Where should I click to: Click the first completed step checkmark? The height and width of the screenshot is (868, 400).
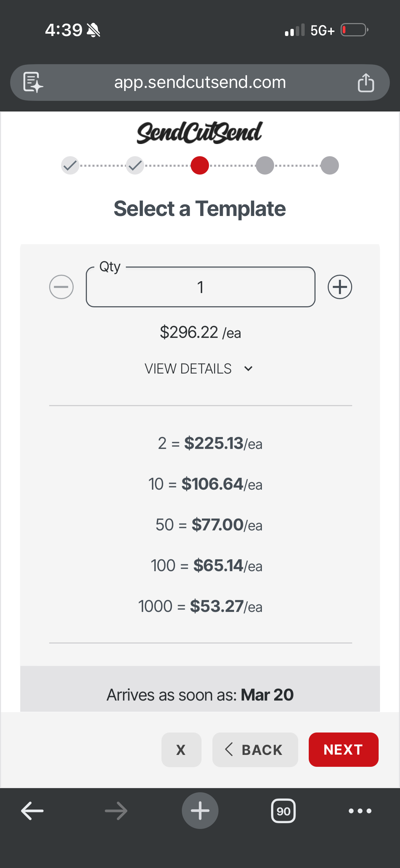(x=70, y=165)
